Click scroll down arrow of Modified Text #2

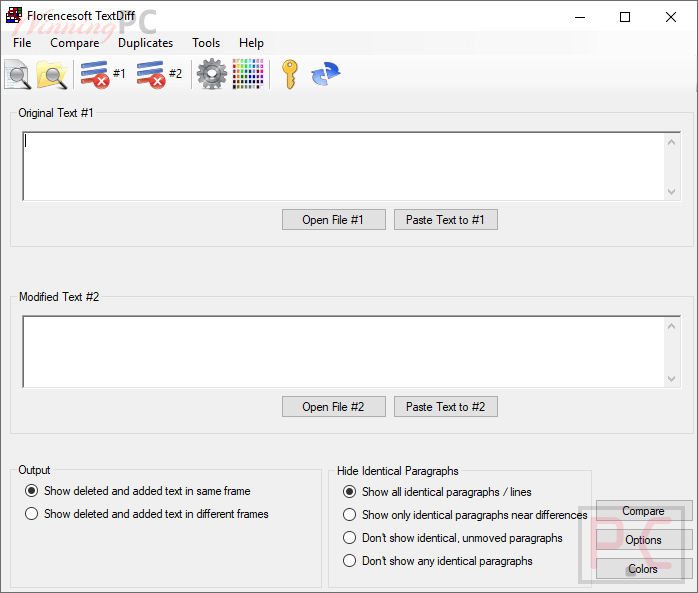click(x=672, y=379)
